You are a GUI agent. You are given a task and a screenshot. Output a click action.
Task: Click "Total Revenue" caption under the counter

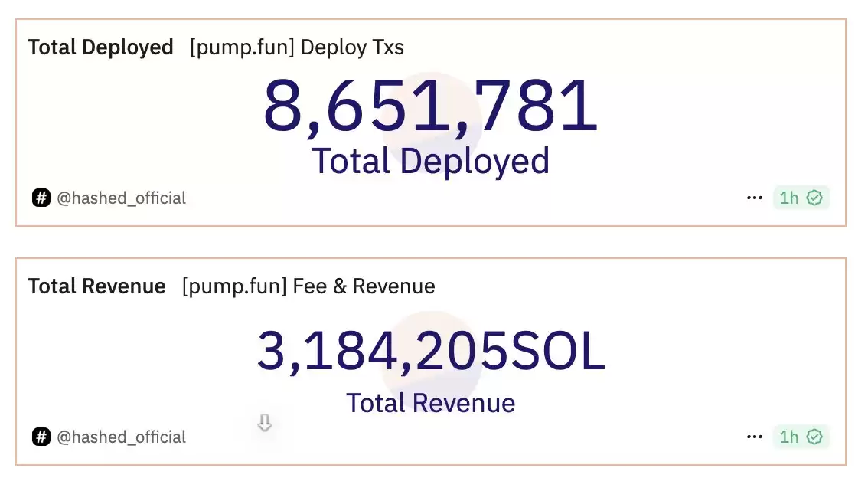pos(431,403)
